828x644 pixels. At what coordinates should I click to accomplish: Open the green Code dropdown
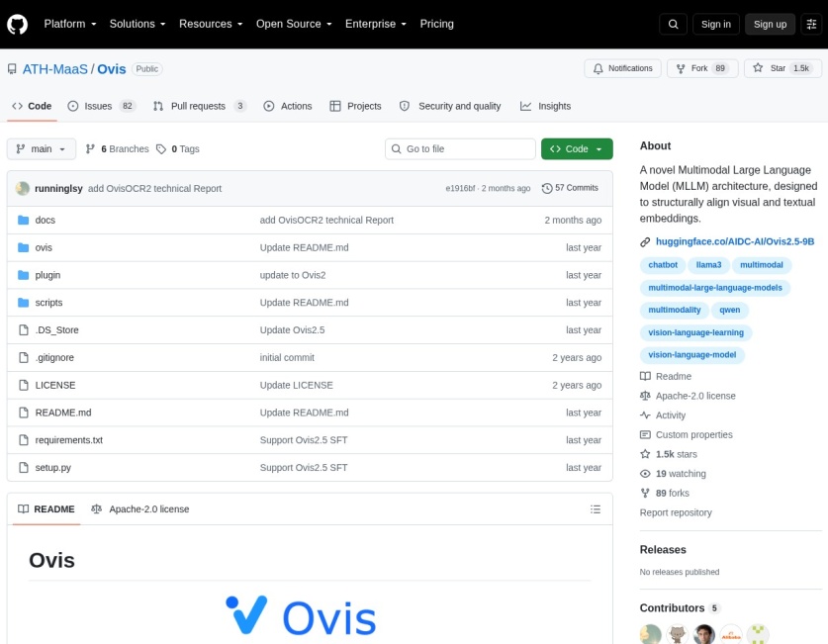click(577, 148)
